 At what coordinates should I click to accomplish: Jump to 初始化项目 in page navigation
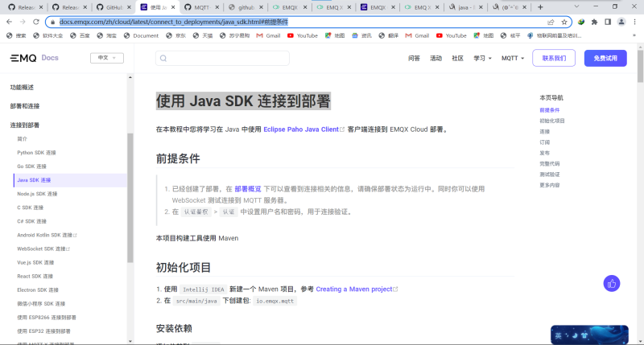pos(551,121)
